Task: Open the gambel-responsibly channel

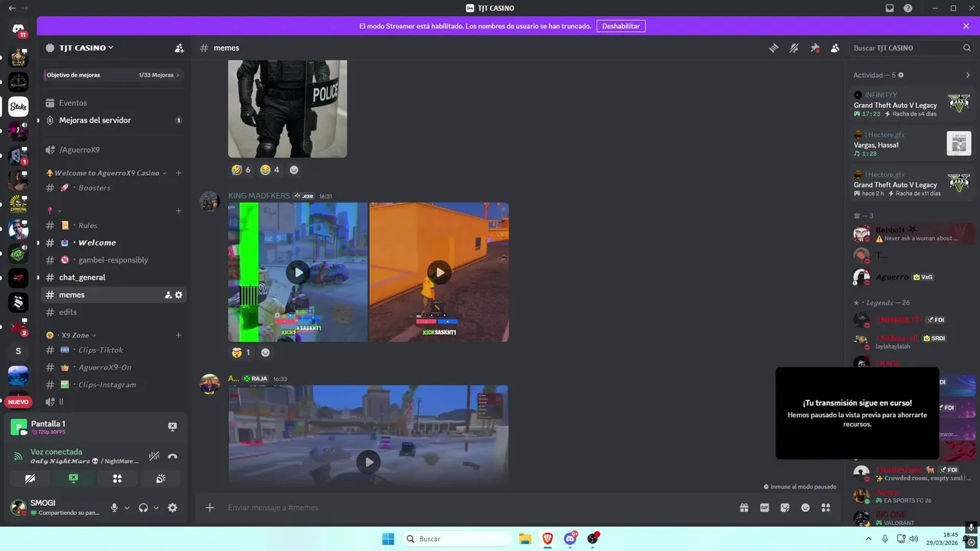Action: point(113,260)
